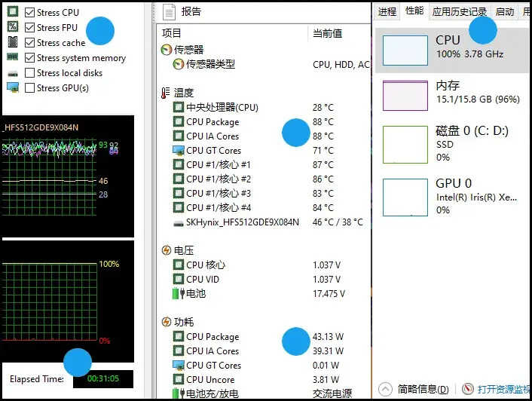Open the 性能 tab in Task Manager

[x=414, y=11]
